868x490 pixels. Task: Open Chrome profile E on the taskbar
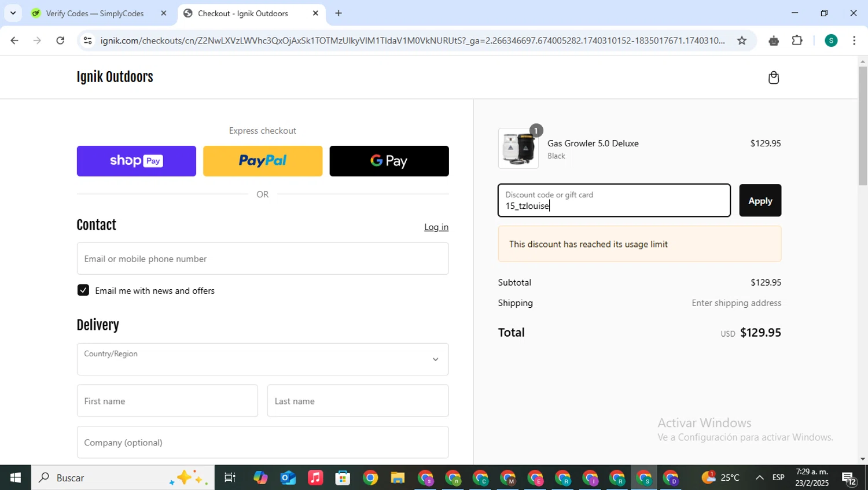[535, 478]
